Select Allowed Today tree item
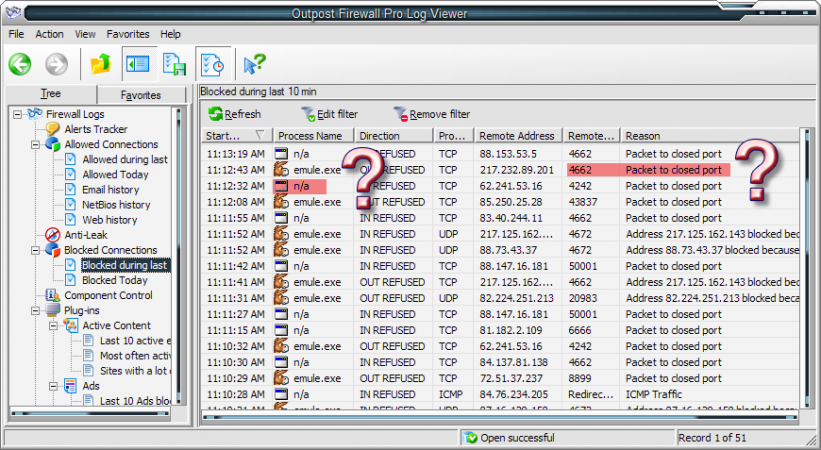Viewport: 821px width, 450px height. [115, 174]
